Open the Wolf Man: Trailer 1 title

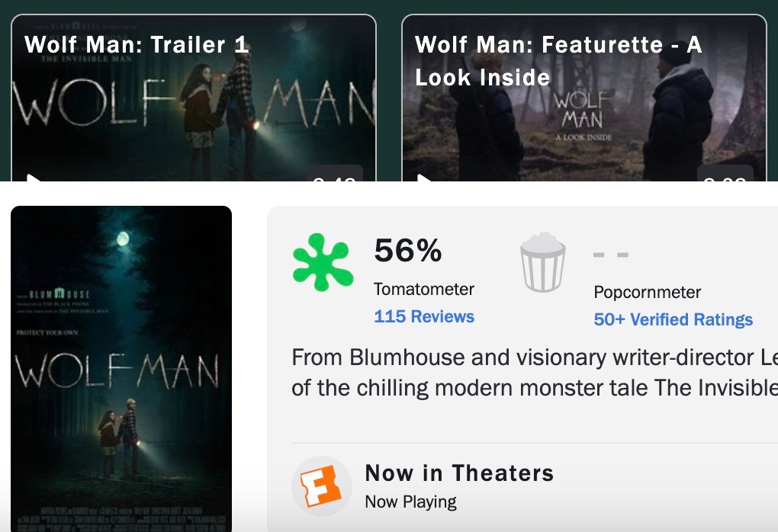[x=137, y=45]
